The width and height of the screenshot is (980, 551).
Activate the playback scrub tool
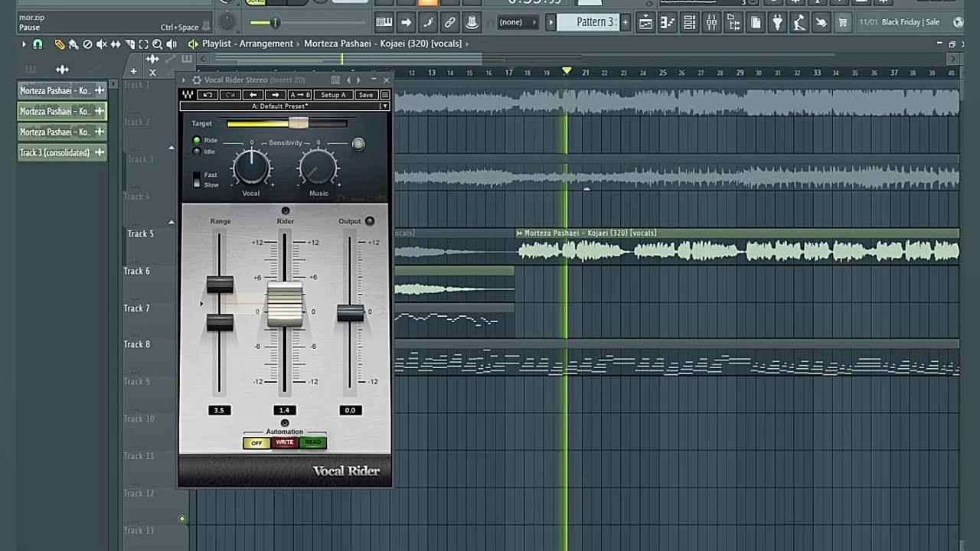point(171,44)
